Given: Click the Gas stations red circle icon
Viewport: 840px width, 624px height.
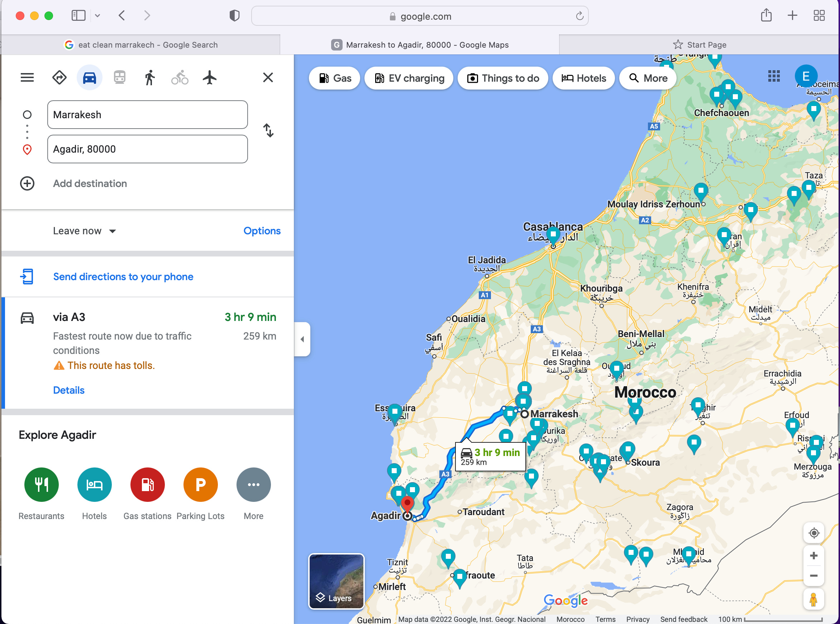Looking at the screenshot, I should pos(147,485).
